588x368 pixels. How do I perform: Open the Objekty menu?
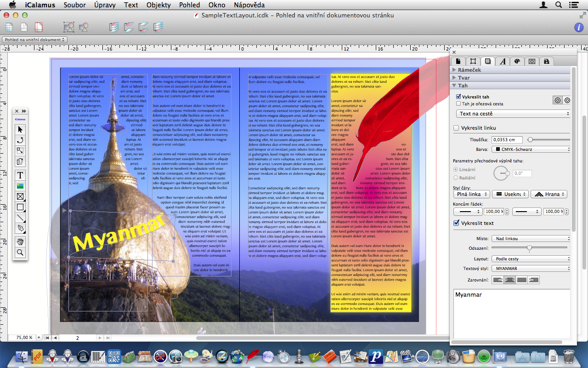click(158, 5)
